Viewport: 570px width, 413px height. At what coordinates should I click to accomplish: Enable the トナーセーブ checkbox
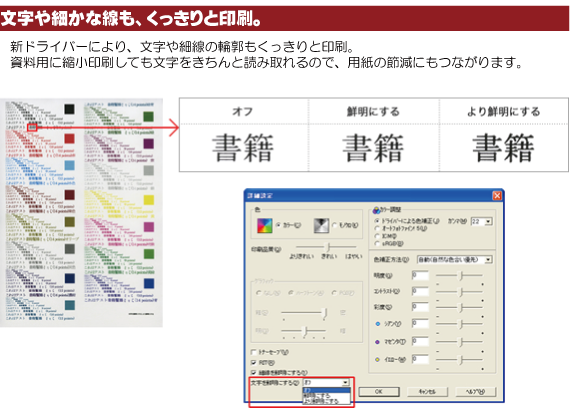[254, 352]
